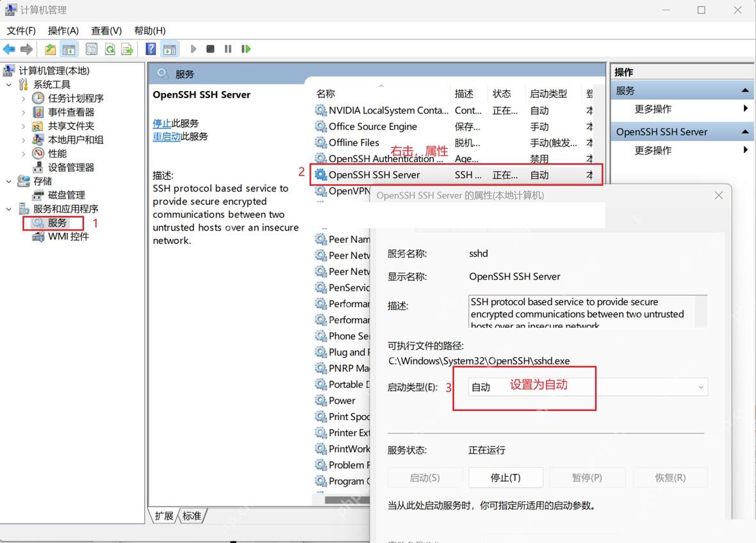This screenshot has height=543, width=756.
Task: Click the 事件查看器 icon in tree
Action: pos(38,112)
